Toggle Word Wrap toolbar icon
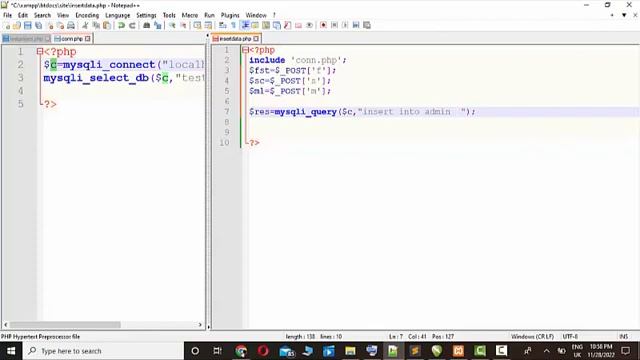The height and width of the screenshot is (360, 640). 222,25
